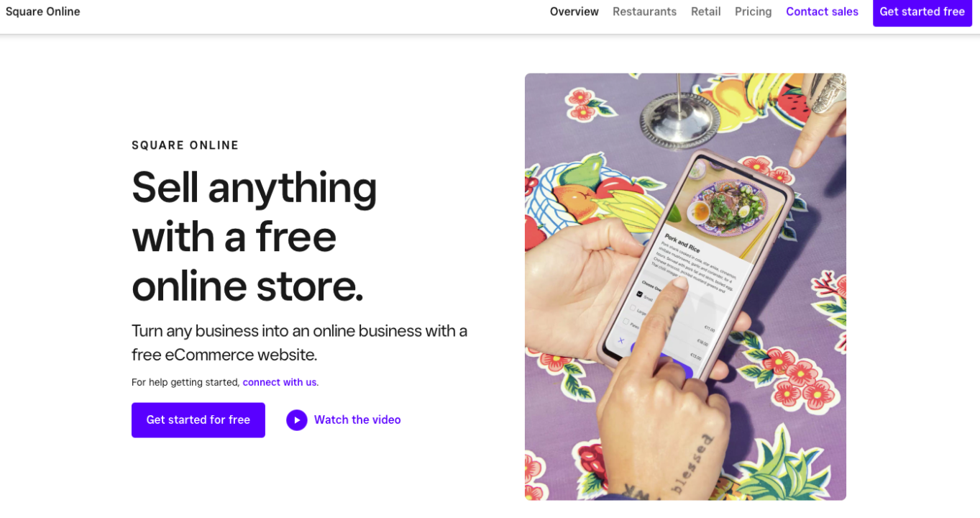The image size is (980, 518).
Task: Select Retail in the top navigation
Action: point(705,12)
